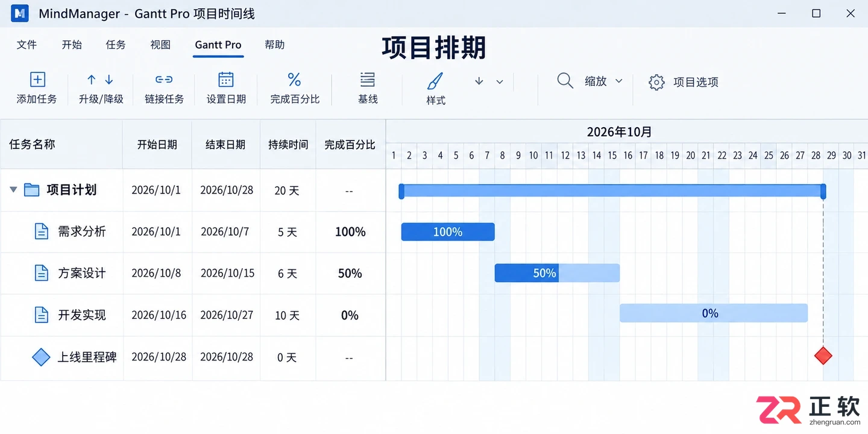Click the 完成百分比 percent icon
This screenshot has height=434, width=868.
click(x=294, y=80)
